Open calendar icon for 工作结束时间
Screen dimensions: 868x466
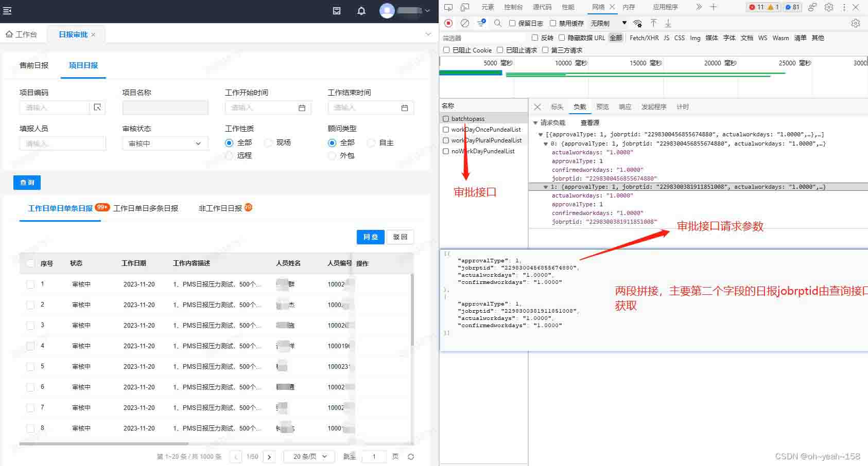(x=405, y=107)
